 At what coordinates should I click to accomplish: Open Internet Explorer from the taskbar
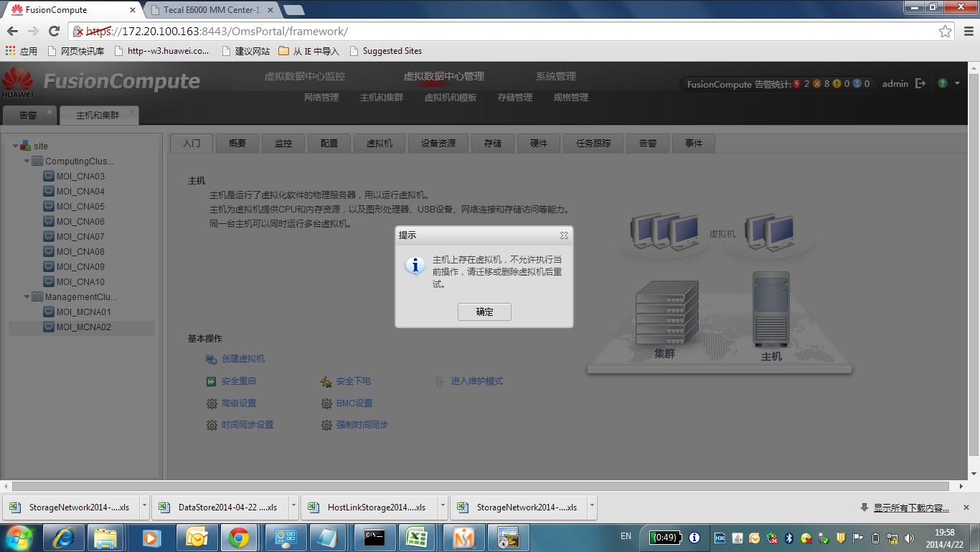pyautogui.click(x=64, y=538)
